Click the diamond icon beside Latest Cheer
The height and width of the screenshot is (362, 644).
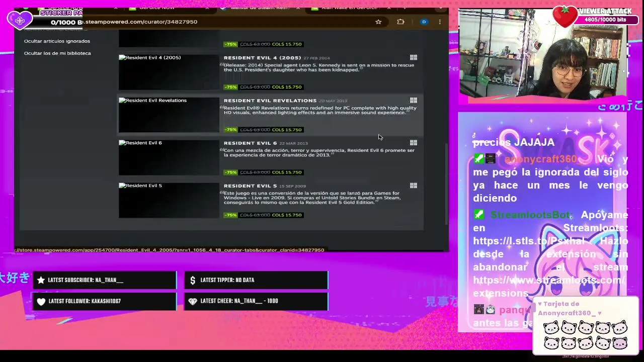pos(193,301)
